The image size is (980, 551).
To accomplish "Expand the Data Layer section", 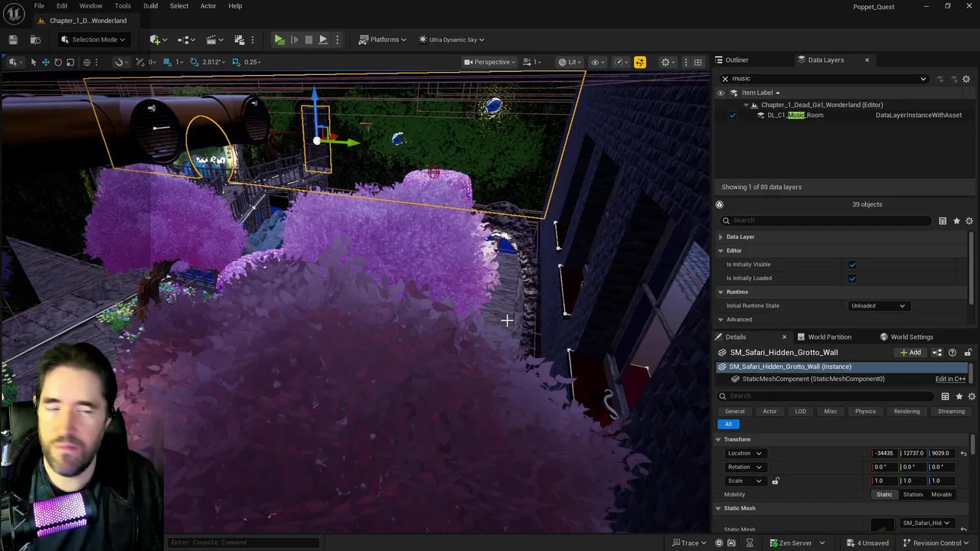I will [x=720, y=237].
